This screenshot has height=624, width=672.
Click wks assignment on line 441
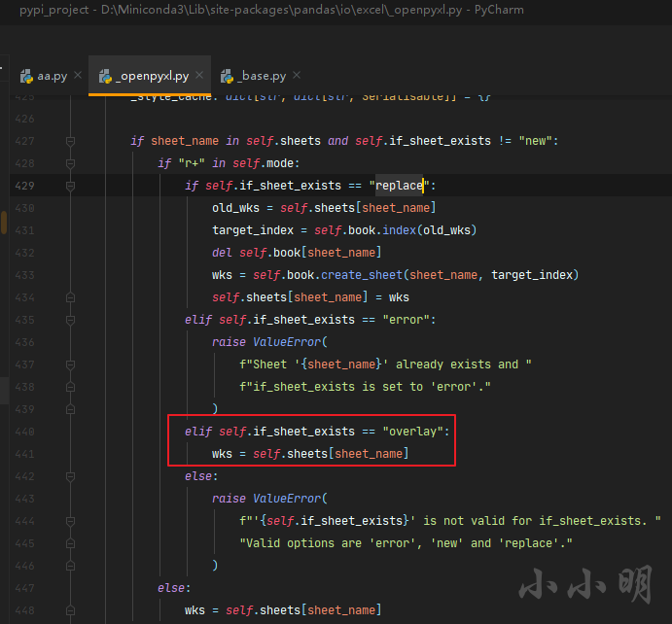(x=310, y=454)
